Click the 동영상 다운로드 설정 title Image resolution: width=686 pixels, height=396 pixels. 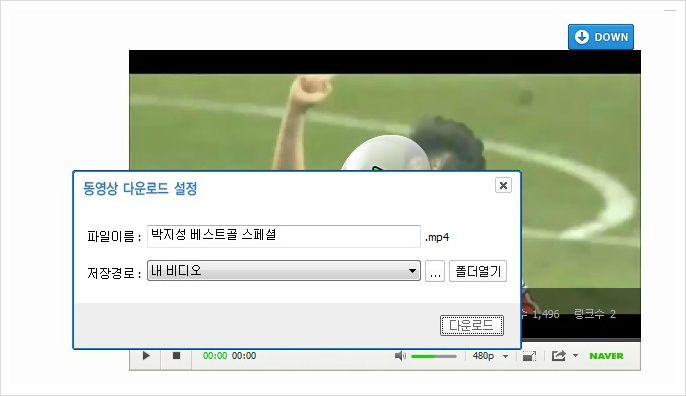[x=140, y=189]
